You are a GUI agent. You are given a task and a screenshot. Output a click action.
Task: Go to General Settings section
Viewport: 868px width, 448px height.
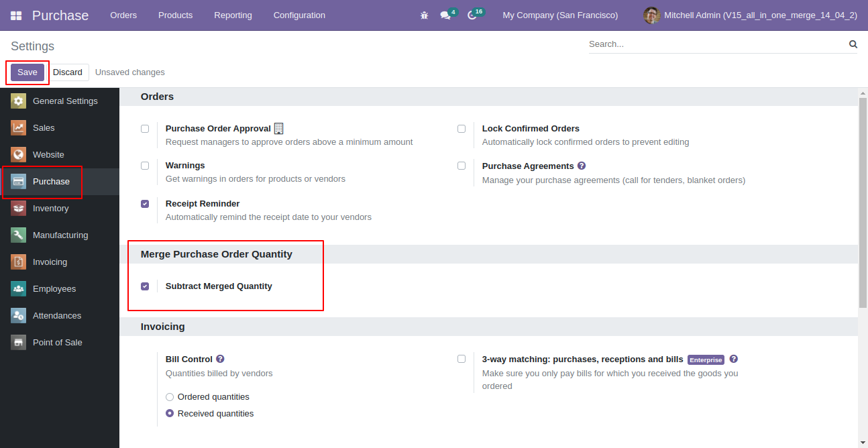click(x=60, y=101)
